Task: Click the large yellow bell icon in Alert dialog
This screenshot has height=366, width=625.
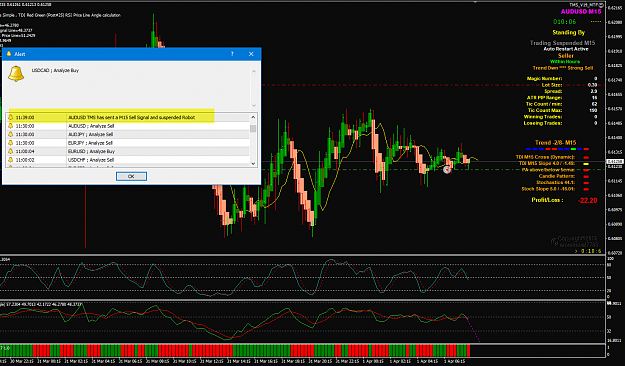Action: (x=16, y=74)
